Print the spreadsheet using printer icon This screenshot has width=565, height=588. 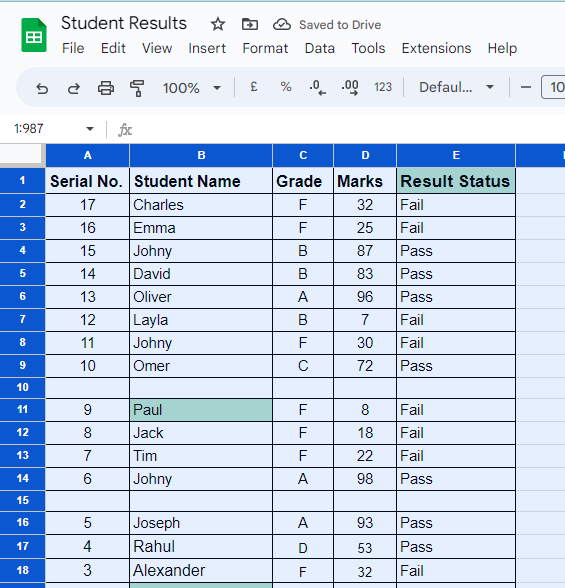[106, 88]
